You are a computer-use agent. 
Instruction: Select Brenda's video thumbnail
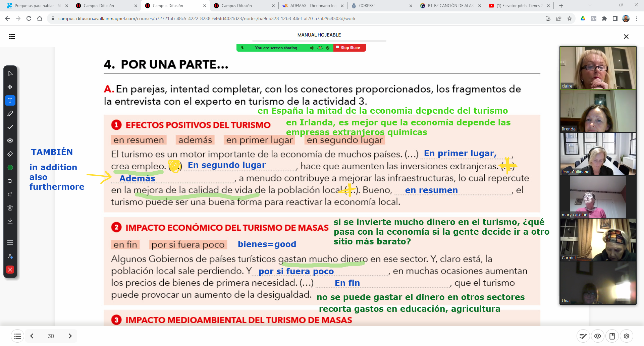click(598, 111)
